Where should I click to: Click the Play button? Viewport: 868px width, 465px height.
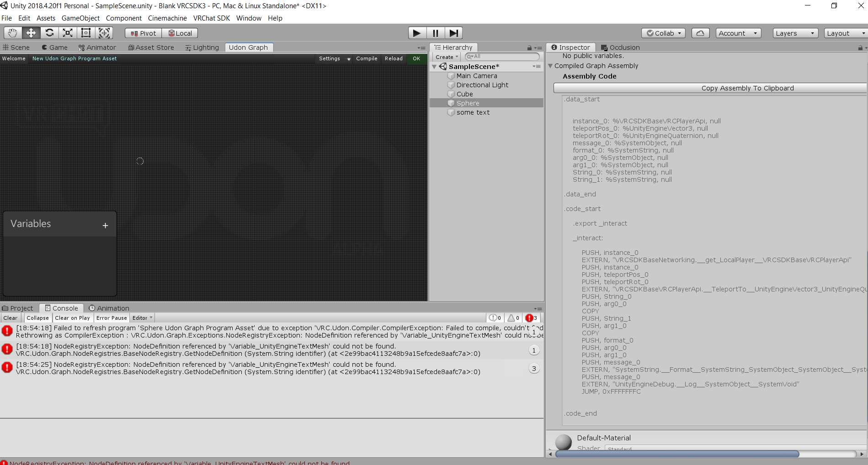point(417,33)
